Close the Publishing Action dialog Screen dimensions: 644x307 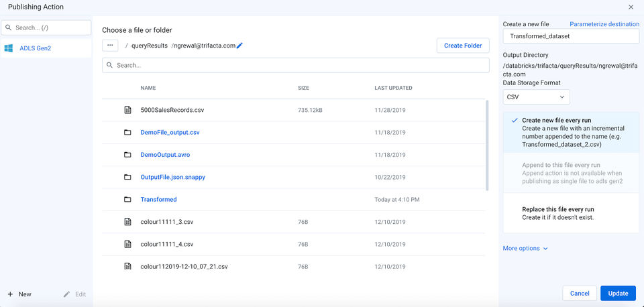point(631,7)
